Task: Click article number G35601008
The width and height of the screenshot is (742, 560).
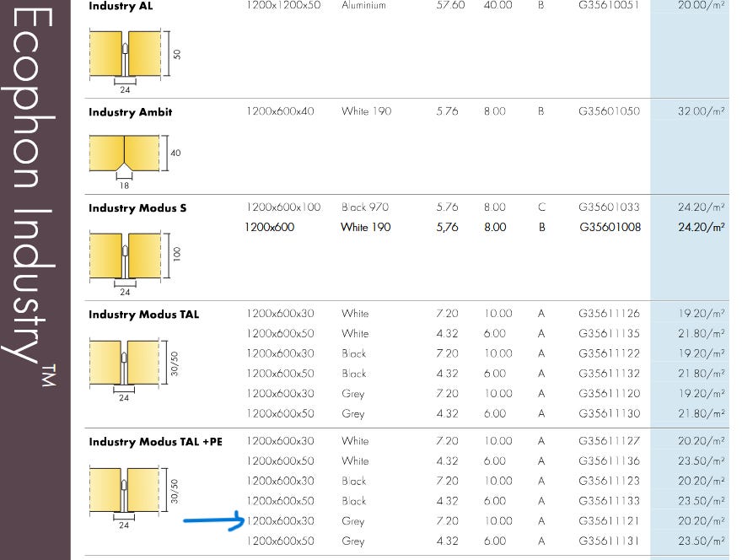Action: [610, 227]
